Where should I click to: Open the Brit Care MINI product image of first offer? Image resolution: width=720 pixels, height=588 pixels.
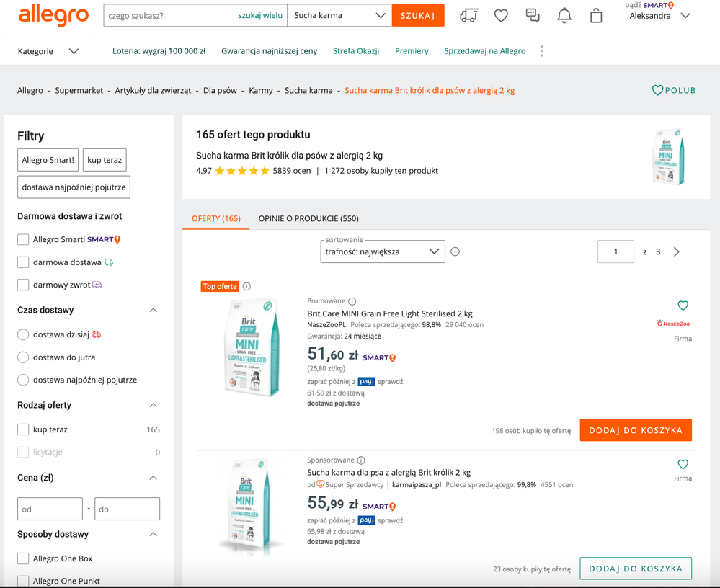pyautogui.click(x=252, y=347)
